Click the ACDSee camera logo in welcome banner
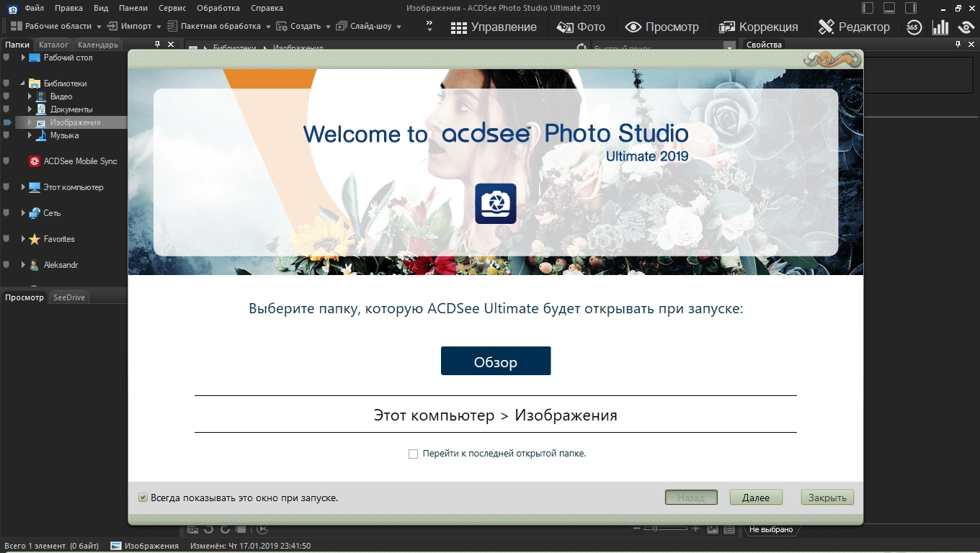 tap(496, 204)
